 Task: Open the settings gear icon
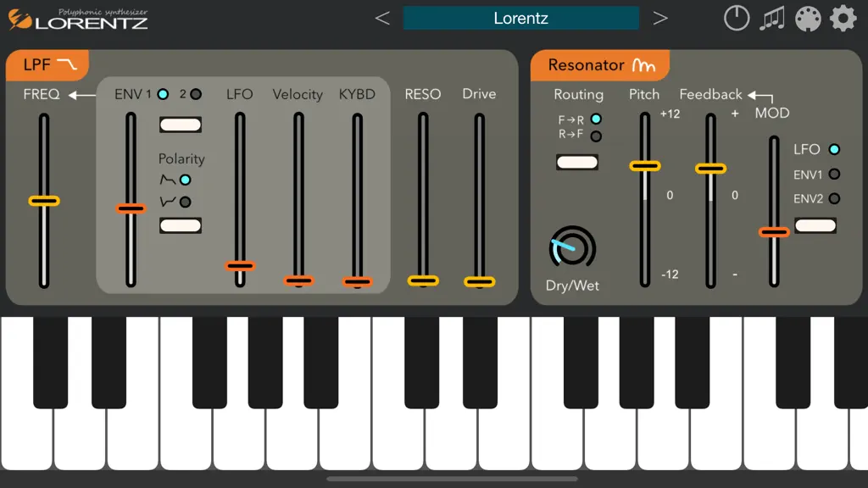pos(843,19)
